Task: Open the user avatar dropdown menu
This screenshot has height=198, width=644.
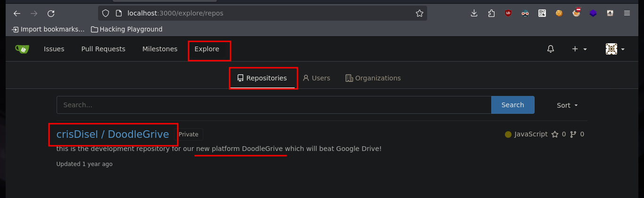Action: 615,49
